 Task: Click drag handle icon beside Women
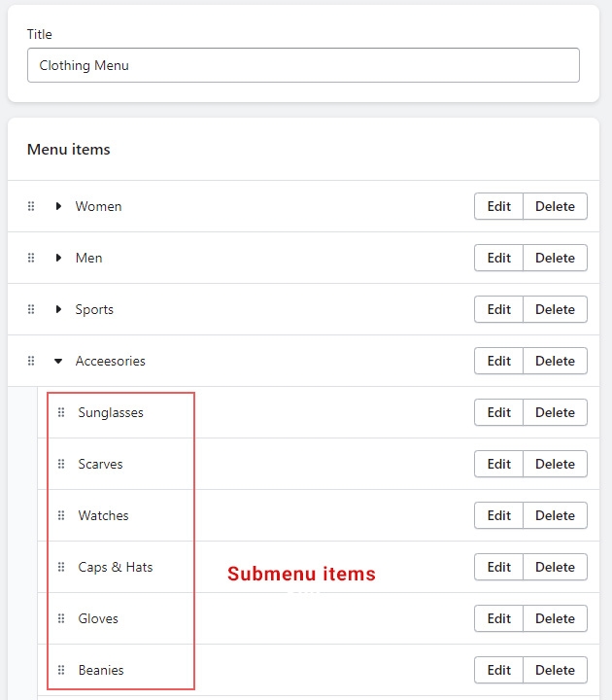31,206
